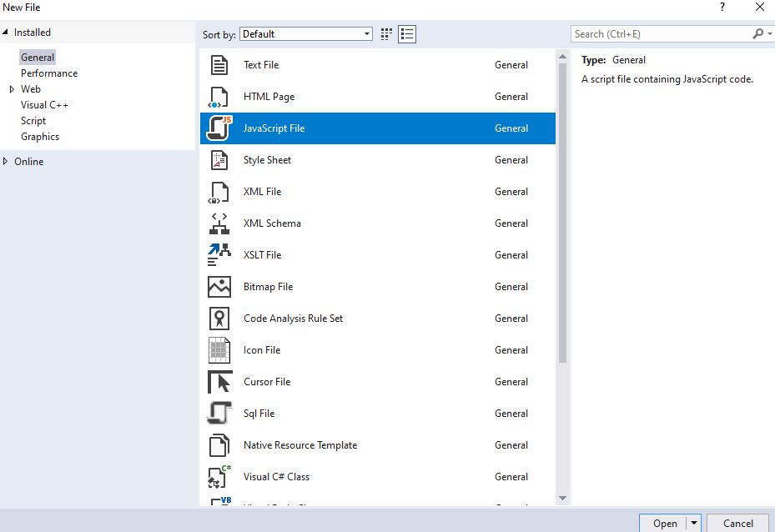The image size is (775, 532).
Task: Click the Icon File template icon
Action: [x=219, y=350]
